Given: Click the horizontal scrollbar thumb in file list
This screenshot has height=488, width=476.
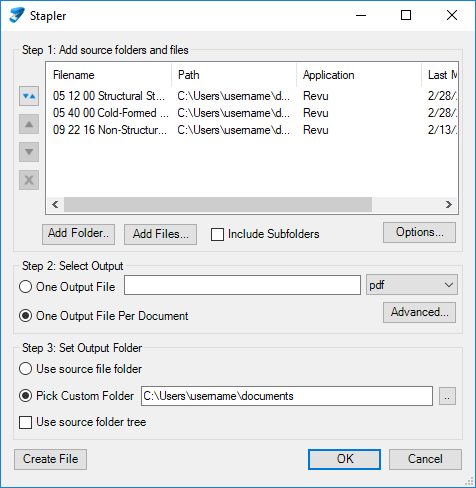Looking at the screenshot, I should [218, 204].
